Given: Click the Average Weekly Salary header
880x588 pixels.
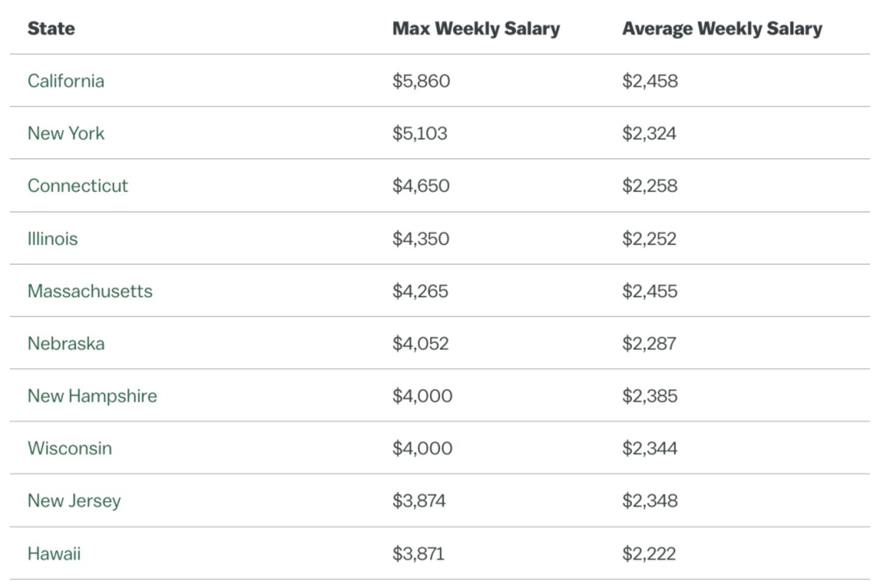Looking at the screenshot, I should click(x=722, y=29).
